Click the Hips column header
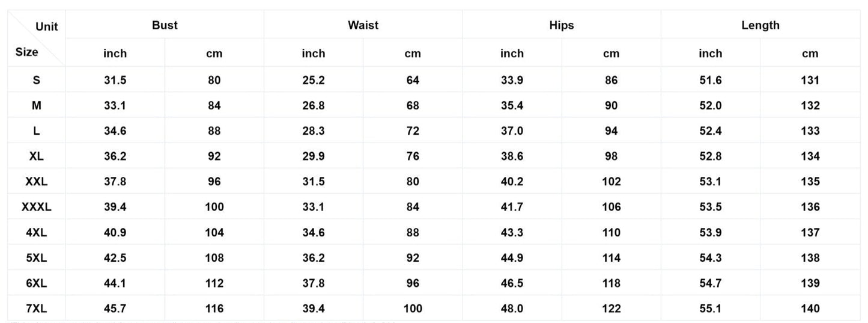 [561, 25]
